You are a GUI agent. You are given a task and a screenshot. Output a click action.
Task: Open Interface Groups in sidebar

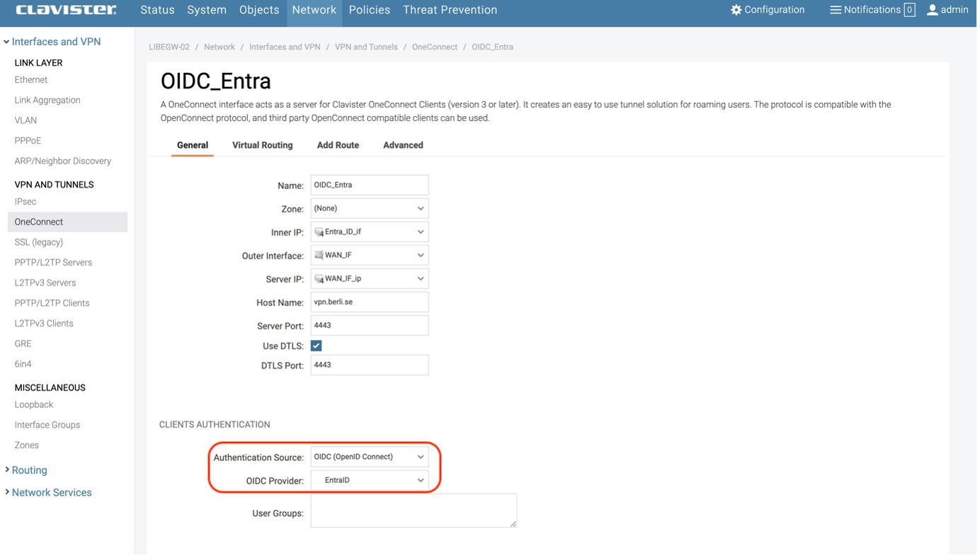click(x=47, y=425)
